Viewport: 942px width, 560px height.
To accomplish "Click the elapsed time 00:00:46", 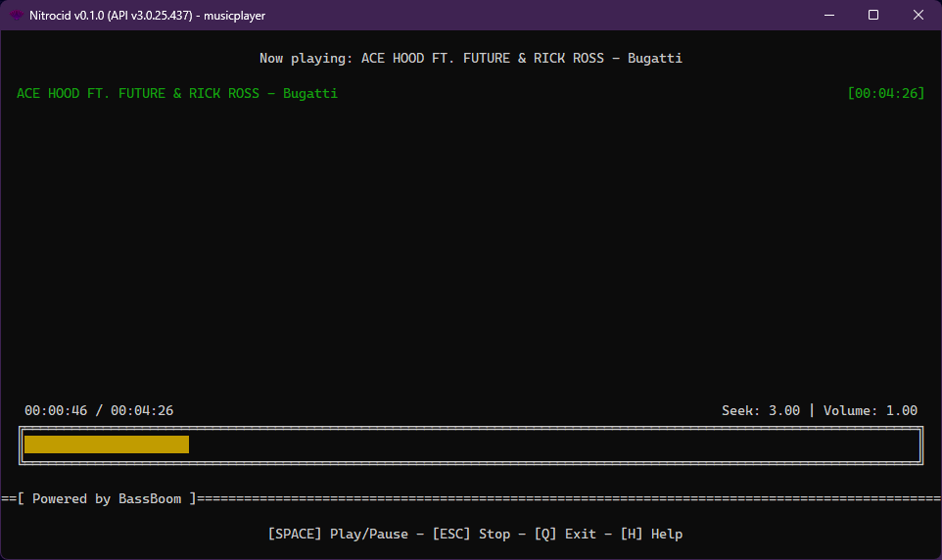I will (56, 411).
